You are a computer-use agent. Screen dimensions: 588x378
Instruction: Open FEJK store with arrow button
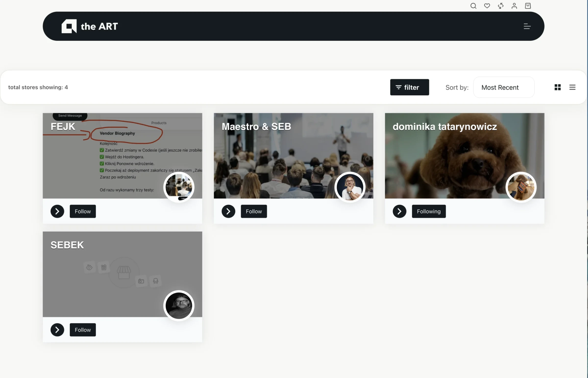(x=57, y=211)
